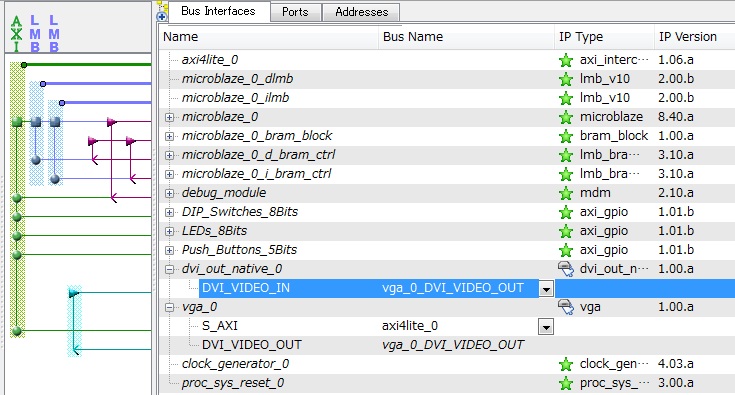735x395 pixels.
Task: Click star icon in LEDs_8Bits row
Action: tap(566, 231)
